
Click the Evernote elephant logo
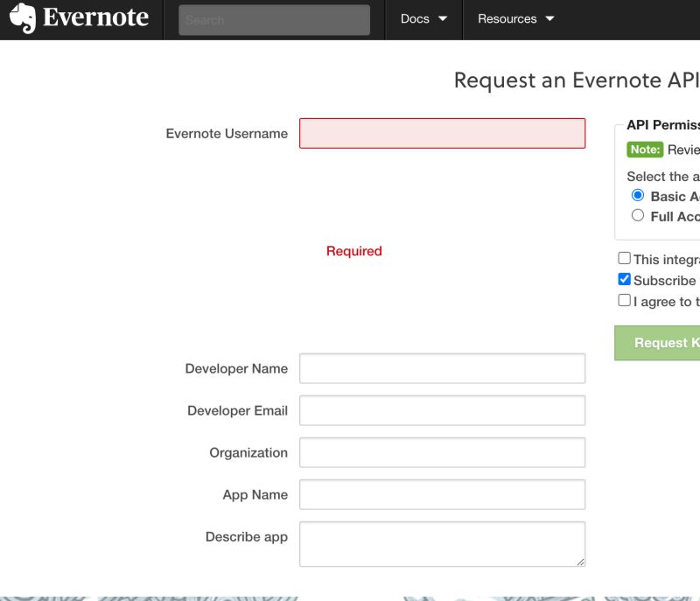click(23, 17)
